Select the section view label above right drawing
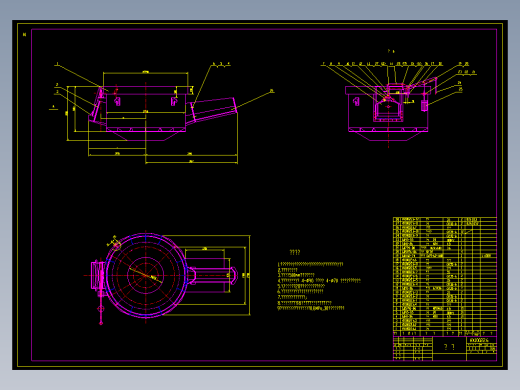Screen dimensions: 520x390 391,51
